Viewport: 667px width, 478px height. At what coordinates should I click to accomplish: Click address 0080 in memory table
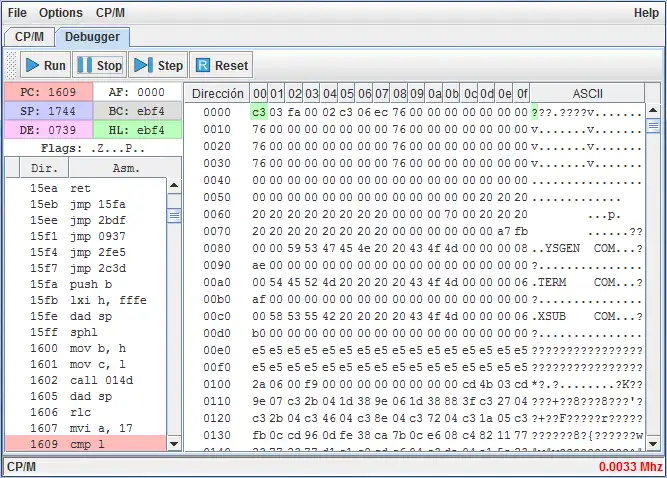coord(217,248)
